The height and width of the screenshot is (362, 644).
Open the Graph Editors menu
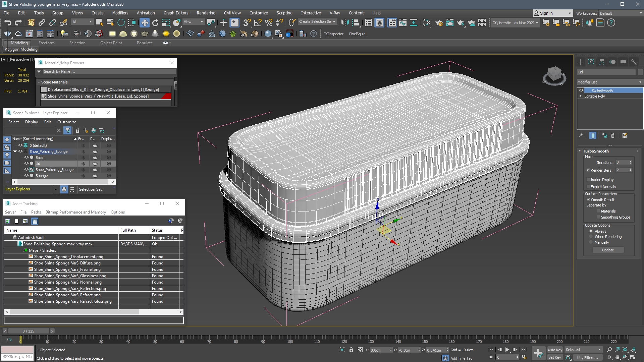coord(176,13)
